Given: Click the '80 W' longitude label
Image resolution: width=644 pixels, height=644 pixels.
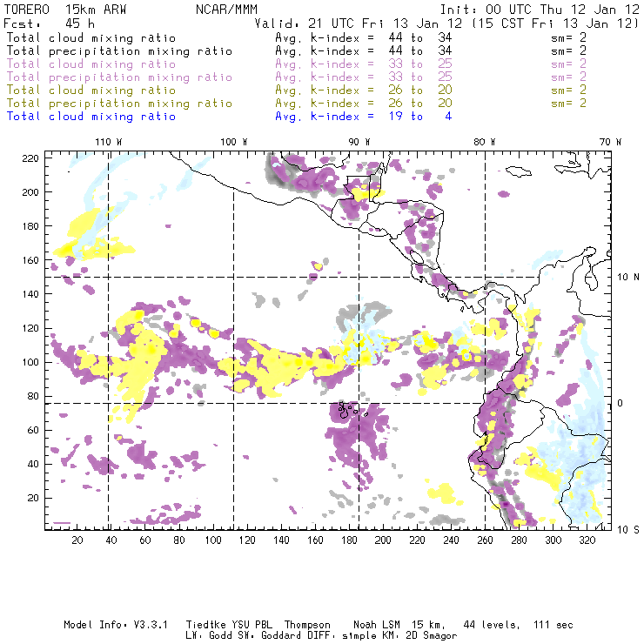Looking at the screenshot, I should (x=484, y=142).
